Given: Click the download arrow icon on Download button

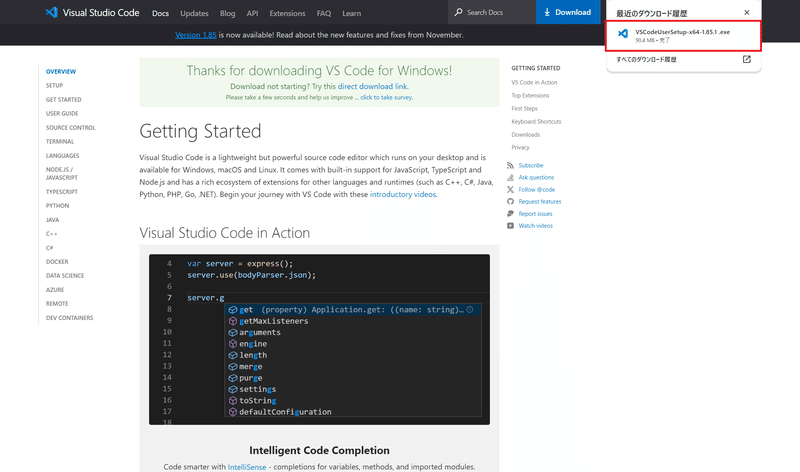Looking at the screenshot, I should click(x=547, y=12).
